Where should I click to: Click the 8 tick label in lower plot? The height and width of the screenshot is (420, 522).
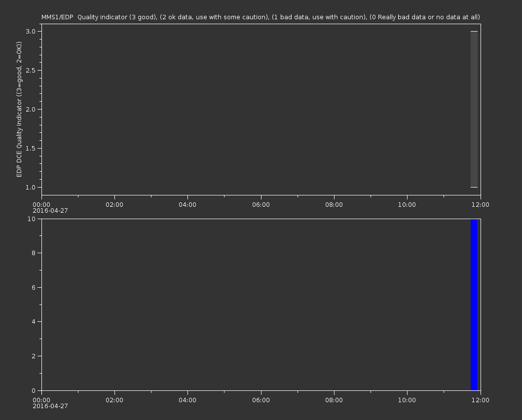(x=34, y=253)
